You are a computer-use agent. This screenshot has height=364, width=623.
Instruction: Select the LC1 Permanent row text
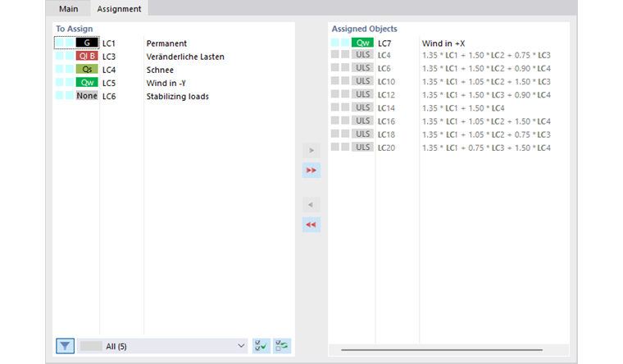(166, 43)
